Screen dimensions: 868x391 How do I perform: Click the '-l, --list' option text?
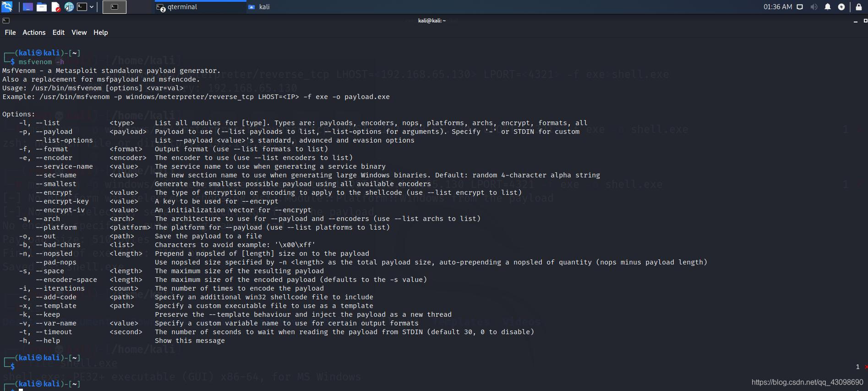(x=39, y=123)
